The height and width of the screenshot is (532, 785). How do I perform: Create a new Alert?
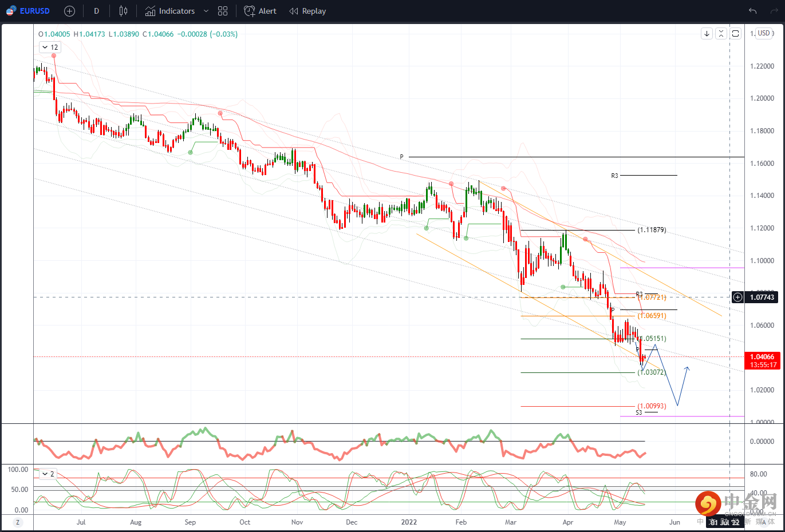(261, 11)
